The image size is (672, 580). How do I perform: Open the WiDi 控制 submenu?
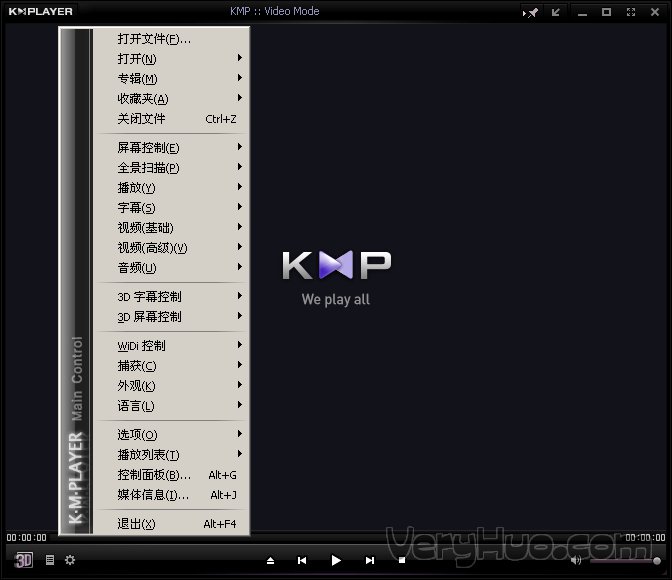coord(171,346)
